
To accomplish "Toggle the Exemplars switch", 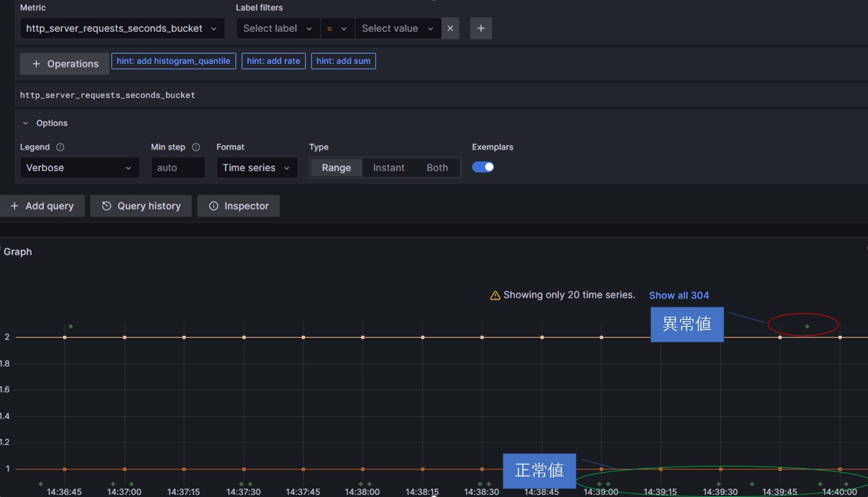I will click(483, 167).
